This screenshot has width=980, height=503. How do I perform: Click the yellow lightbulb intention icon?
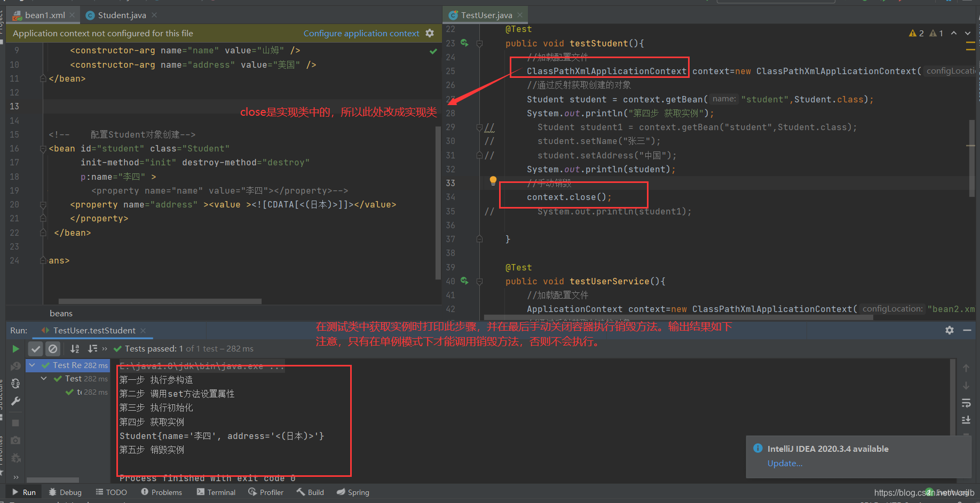click(x=493, y=181)
